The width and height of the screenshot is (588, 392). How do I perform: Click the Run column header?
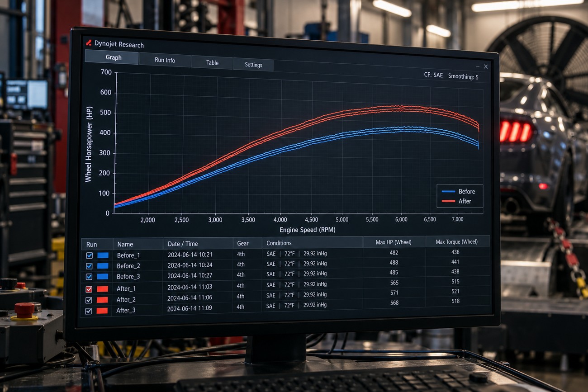click(97, 244)
